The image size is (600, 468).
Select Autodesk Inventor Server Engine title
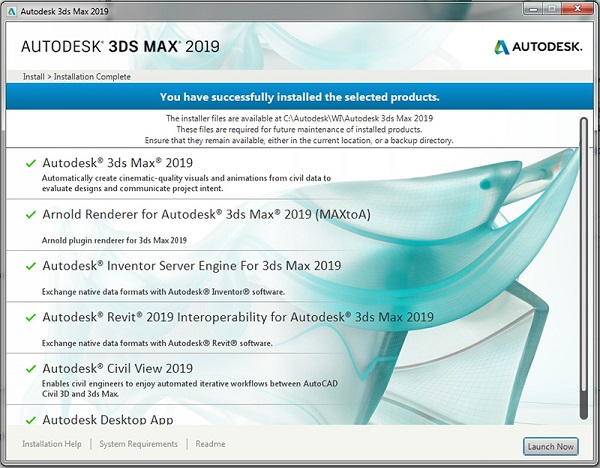pos(192,266)
